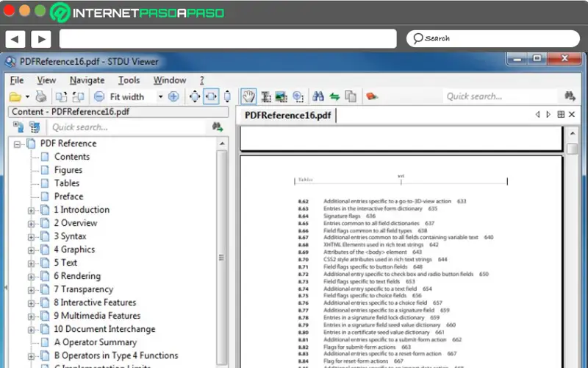This screenshot has height=368, width=588.
Task: Select the image selection tool
Action: point(282,97)
